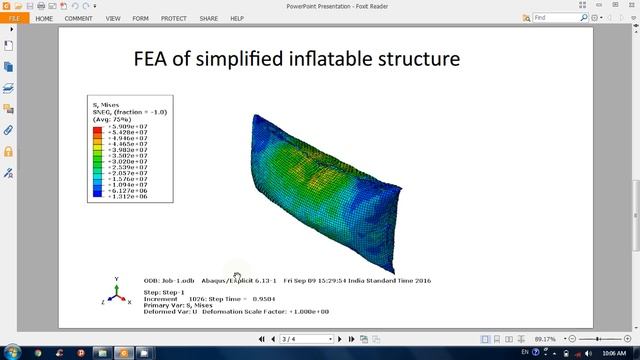Click the EN language indicator
Screen dimensions: 640x360
point(525,352)
